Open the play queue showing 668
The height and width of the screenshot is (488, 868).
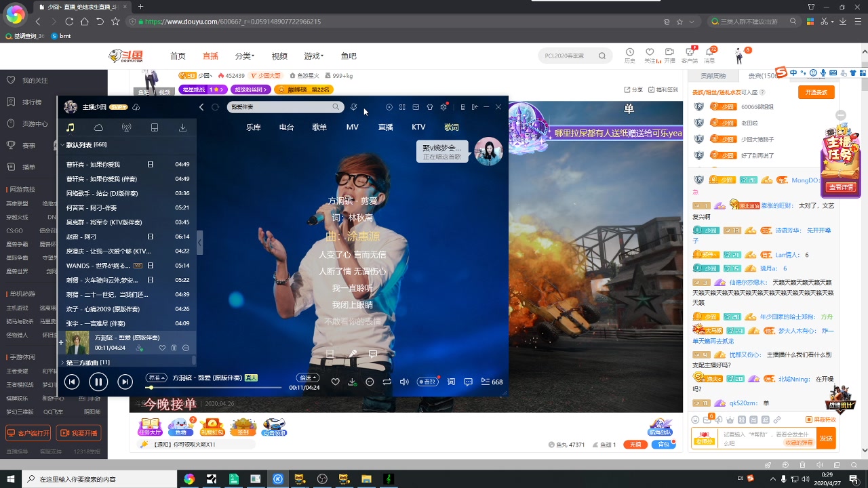click(x=492, y=382)
